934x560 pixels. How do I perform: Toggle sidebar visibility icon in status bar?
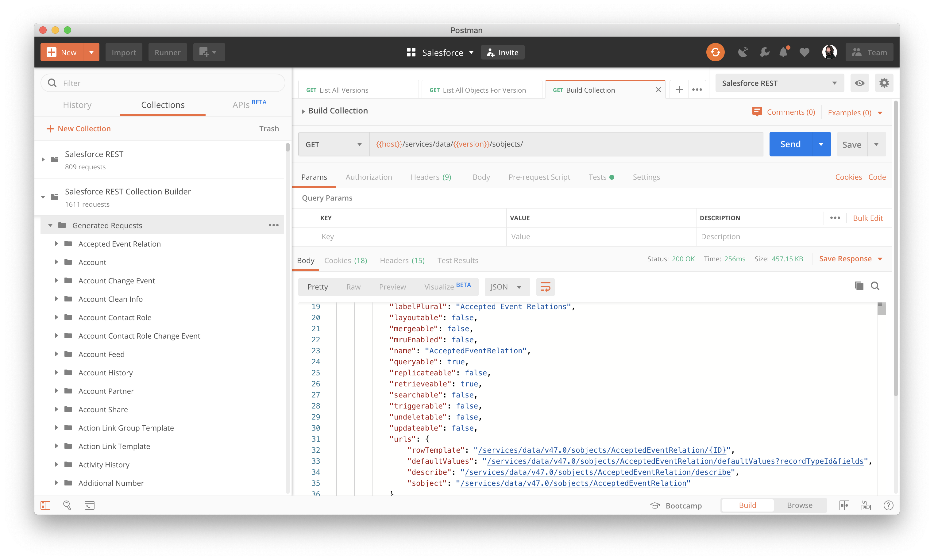coord(45,505)
